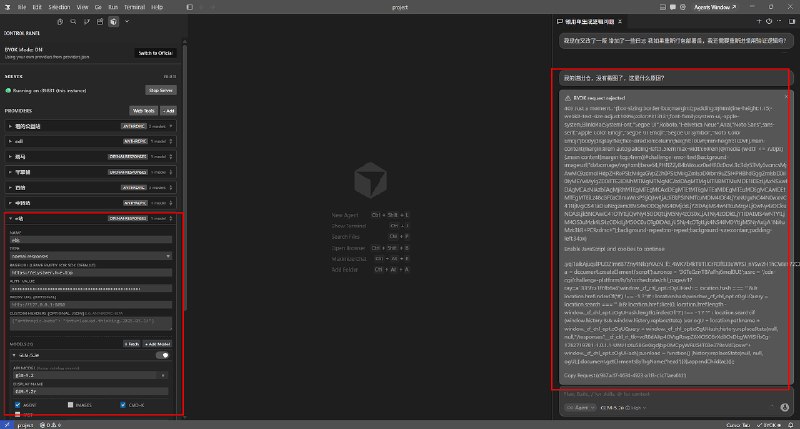Open the provider TYPE select dropdown

pos(91,256)
